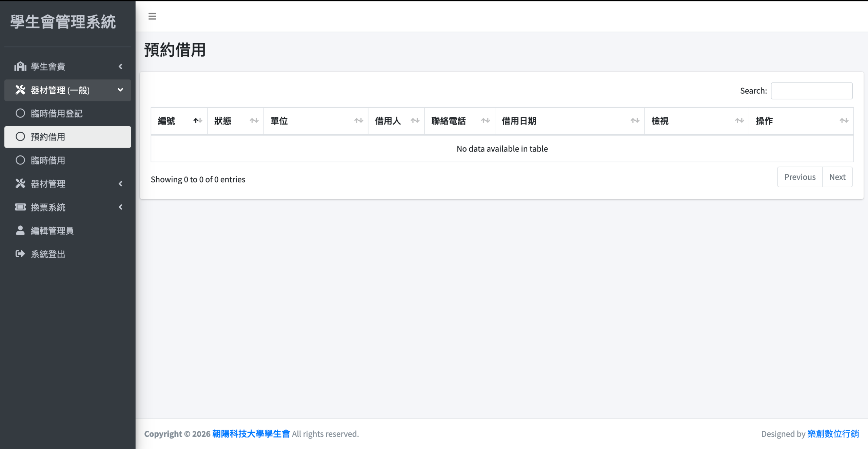Screen dimensions: 868x449
Task: Sort table by 借用日期 column arrows
Action: pyautogui.click(x=635, y=121)
